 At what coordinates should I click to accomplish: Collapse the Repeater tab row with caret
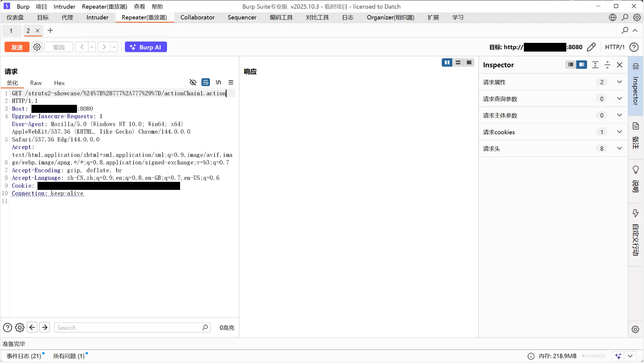pyautogui.click(x=635, y=30)
